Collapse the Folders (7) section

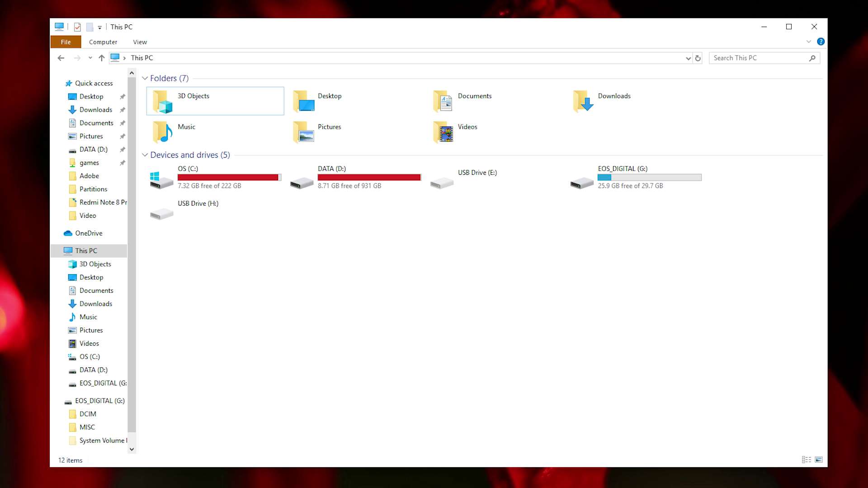[x=145, y=78]
